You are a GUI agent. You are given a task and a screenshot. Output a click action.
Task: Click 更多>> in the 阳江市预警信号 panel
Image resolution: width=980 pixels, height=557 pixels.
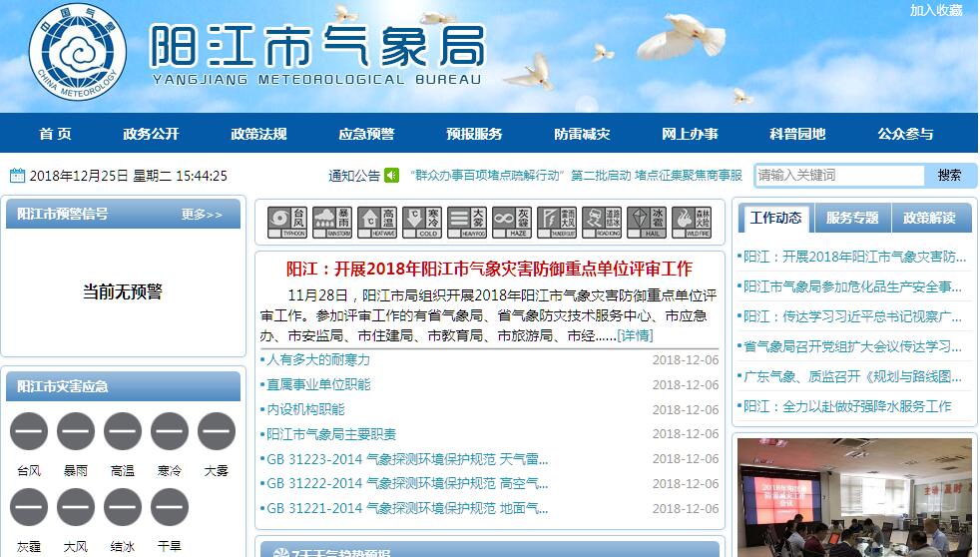202,215
